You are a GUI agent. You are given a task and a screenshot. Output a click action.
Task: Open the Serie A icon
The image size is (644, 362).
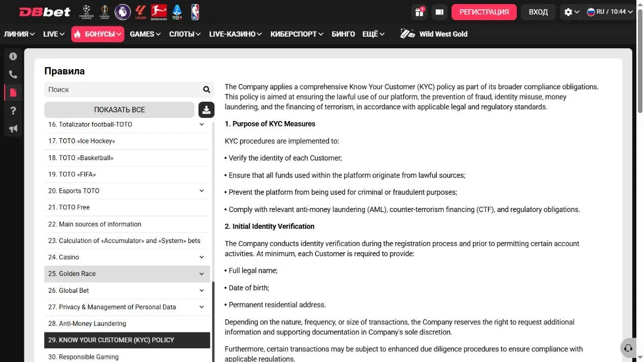click(177, 12)
